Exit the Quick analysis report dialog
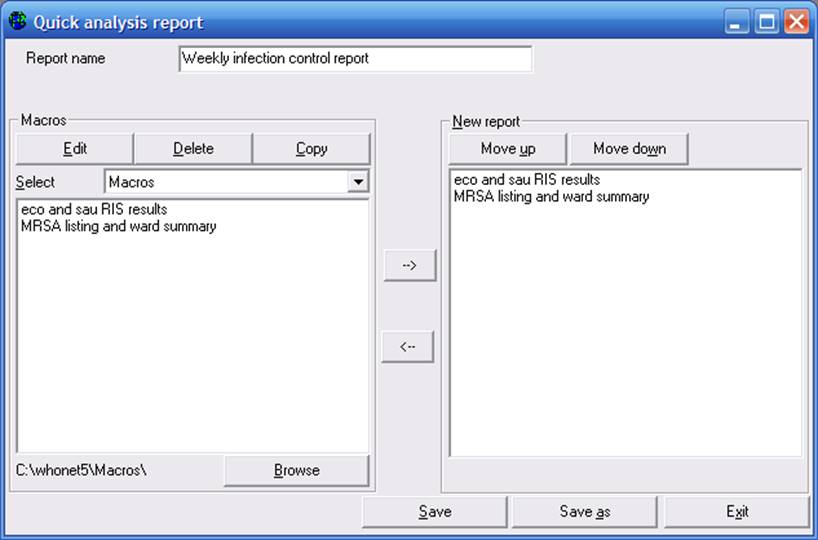 737,512
